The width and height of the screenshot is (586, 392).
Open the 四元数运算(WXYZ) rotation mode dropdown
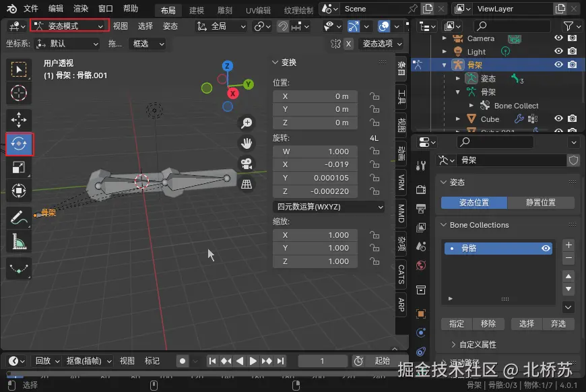coord(329,207)
